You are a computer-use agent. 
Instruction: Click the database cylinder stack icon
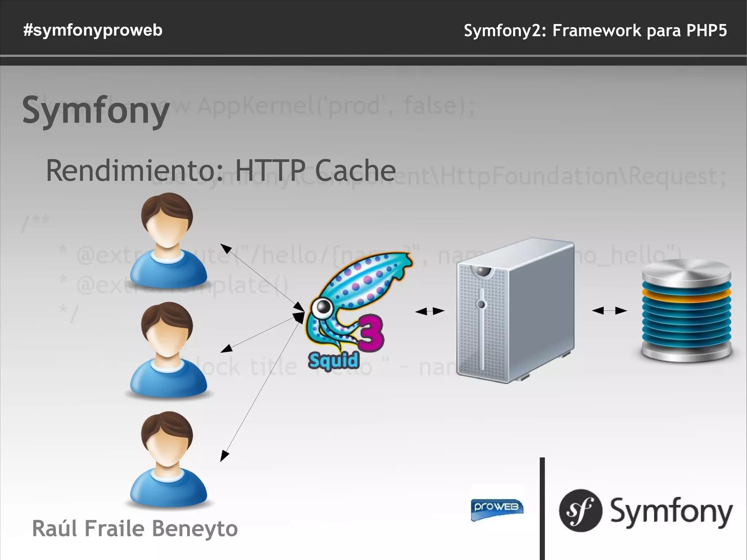686,311
